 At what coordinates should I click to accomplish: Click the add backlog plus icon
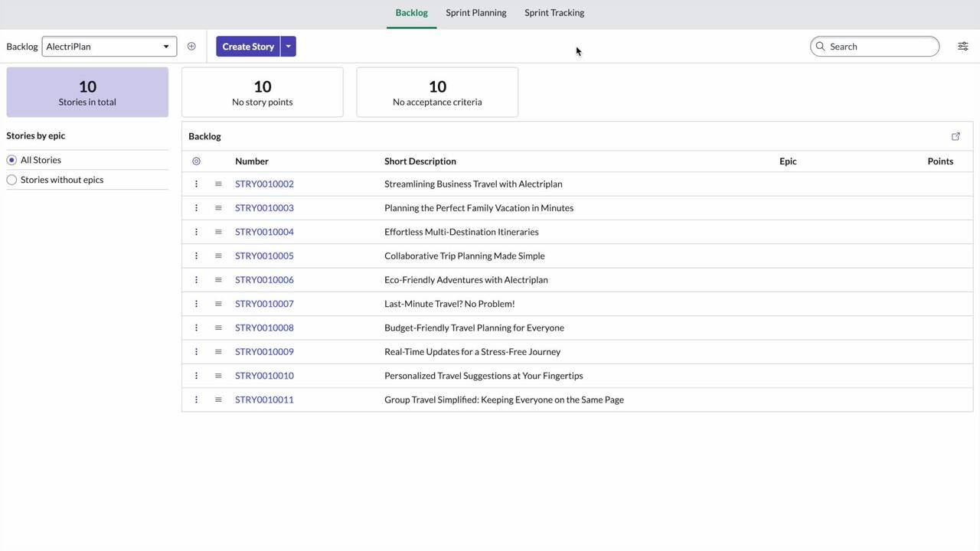(x=191, y=46)
